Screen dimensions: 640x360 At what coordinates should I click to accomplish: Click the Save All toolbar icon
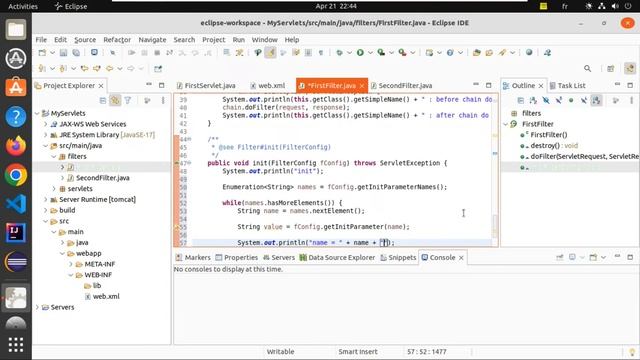tap(76, 53)
